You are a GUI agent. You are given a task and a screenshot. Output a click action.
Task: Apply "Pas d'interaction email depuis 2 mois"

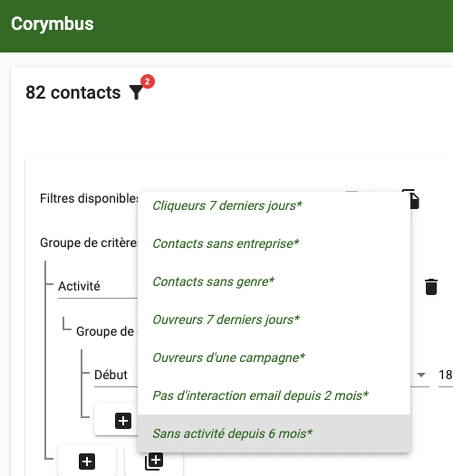[x=260, y=395]
